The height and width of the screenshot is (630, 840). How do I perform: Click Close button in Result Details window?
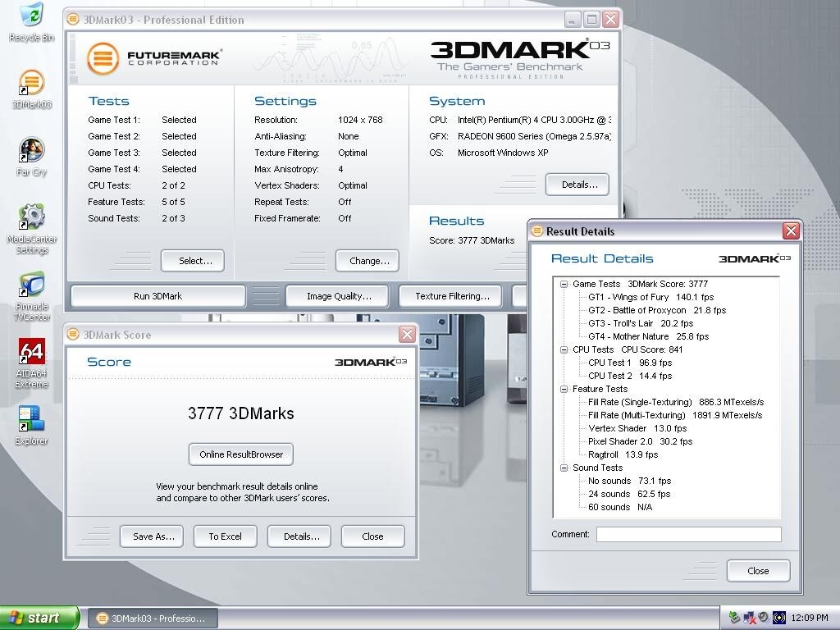point(759,571)
